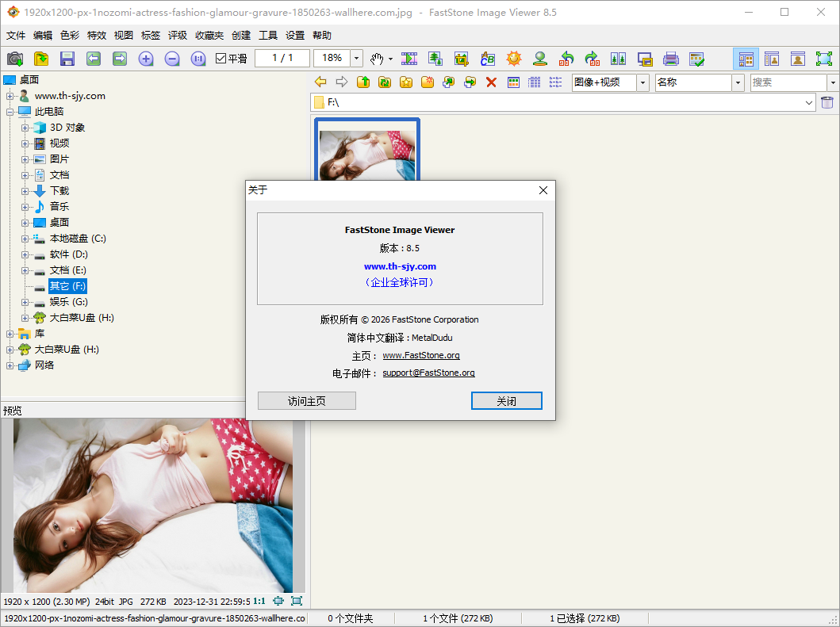Open the 名称 sort order dropdown

tap(738, 82)
